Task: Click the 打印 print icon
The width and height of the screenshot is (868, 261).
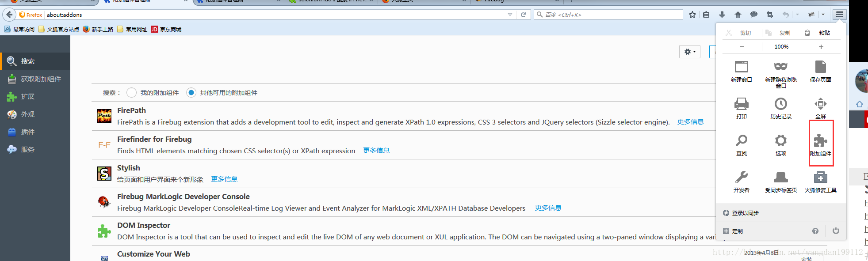Action: click(x=742, y=104)
